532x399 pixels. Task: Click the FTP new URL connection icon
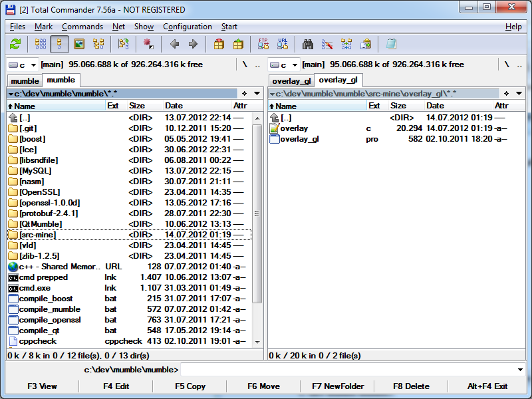tap(283, 45)
